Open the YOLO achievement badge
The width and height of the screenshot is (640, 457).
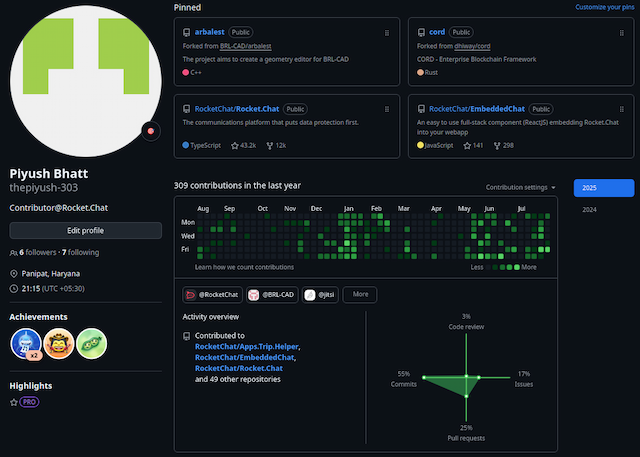pyautogui.click(x=59, y=344)
